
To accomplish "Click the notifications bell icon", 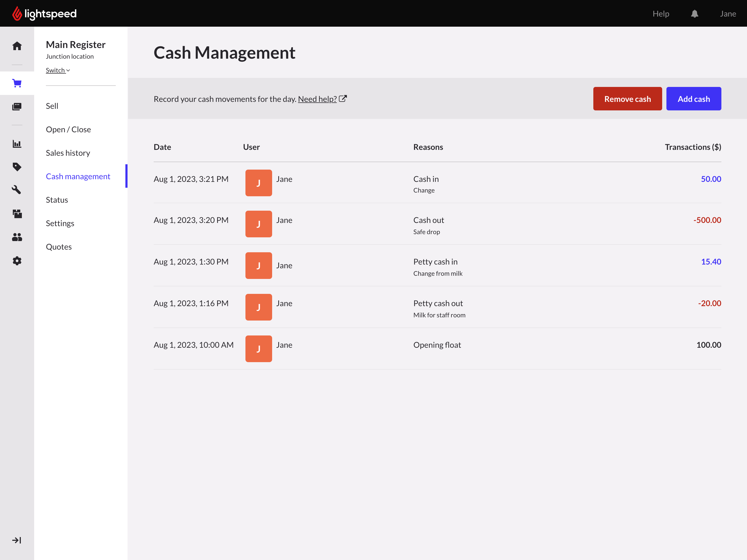I will (694, 14).
